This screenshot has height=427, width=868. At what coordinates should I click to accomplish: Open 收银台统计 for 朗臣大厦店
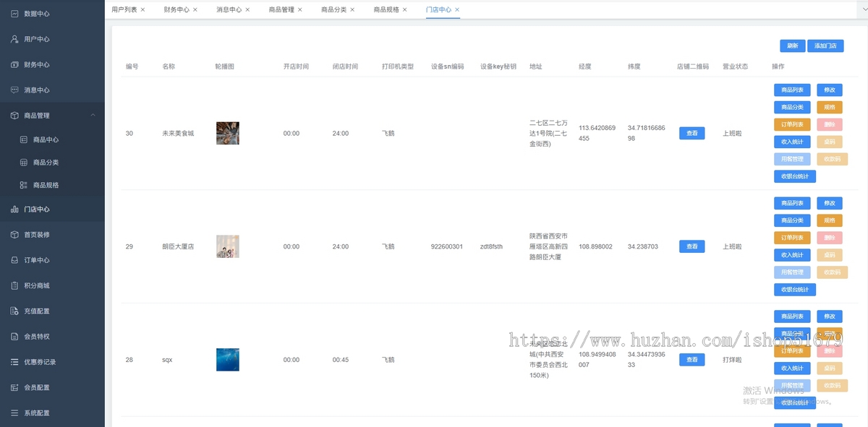(x=795, y=290)
